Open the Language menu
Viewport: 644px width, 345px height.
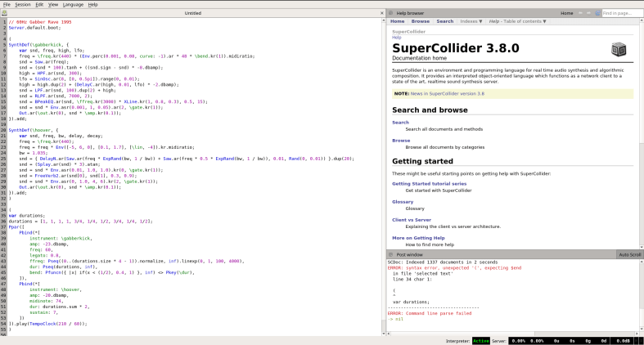click(73, 4)
